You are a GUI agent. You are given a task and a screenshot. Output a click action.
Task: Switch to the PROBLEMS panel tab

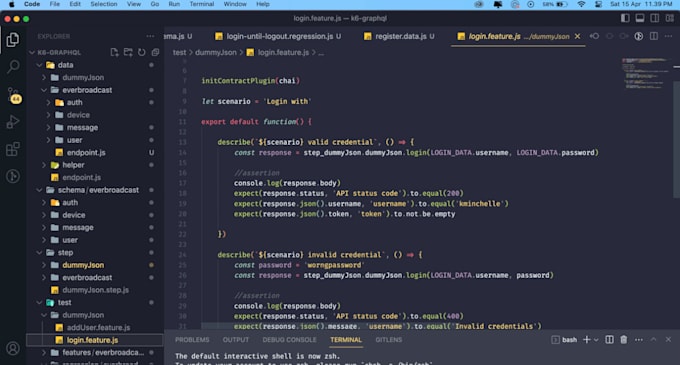point(192,340)
